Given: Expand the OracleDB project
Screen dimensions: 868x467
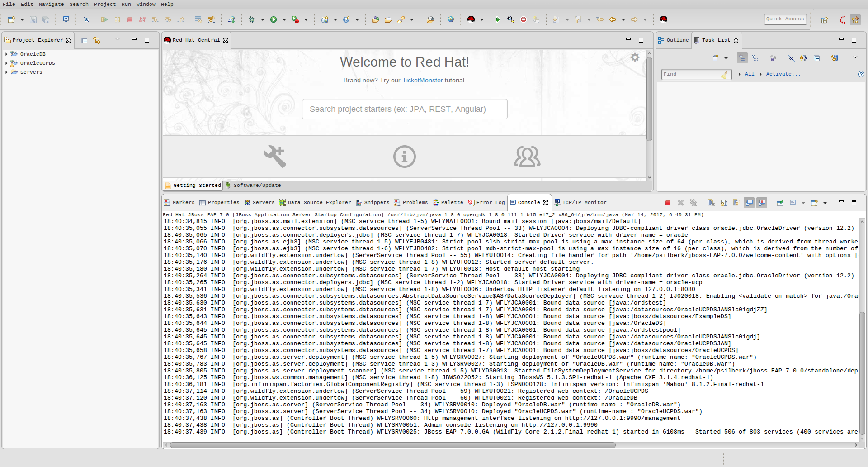Looking at the screenshot, I should (x=6, y=54).
